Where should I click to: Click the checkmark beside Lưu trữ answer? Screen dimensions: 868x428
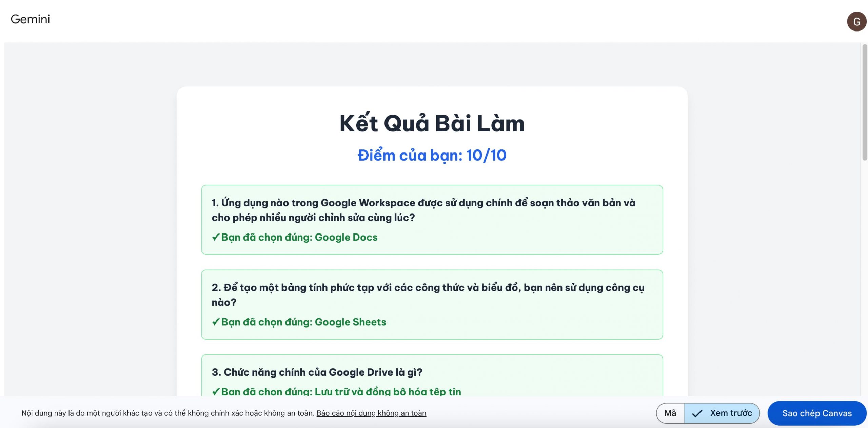(216, 392)
